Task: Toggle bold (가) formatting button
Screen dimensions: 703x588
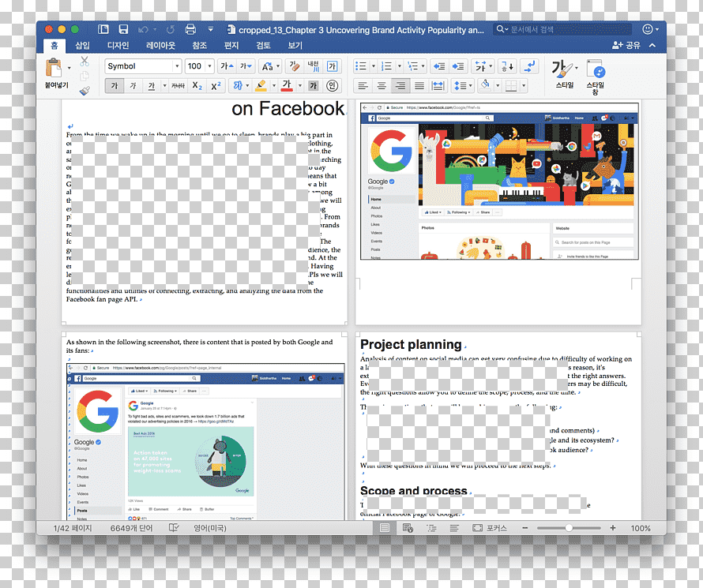Action: click(115, 85)
